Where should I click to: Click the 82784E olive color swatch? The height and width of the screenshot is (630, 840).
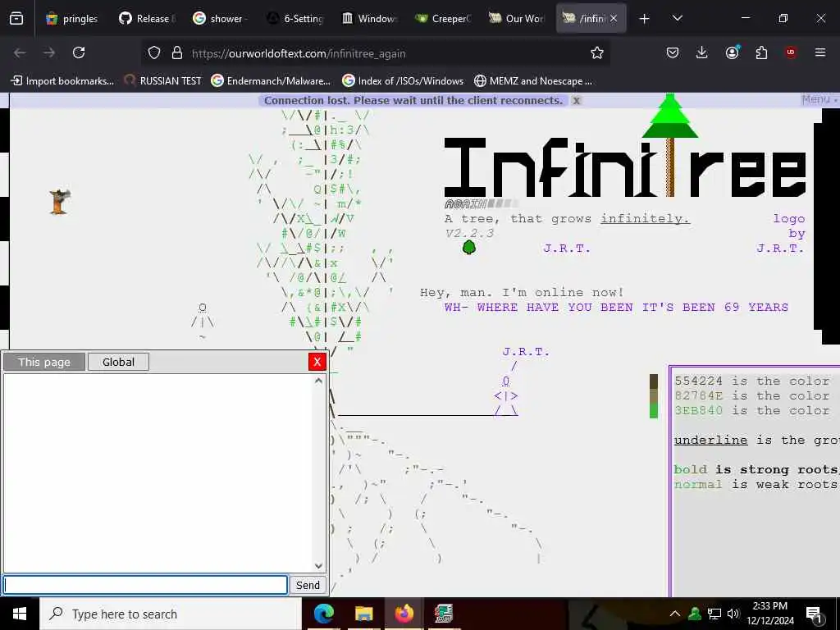pos(654,396)
